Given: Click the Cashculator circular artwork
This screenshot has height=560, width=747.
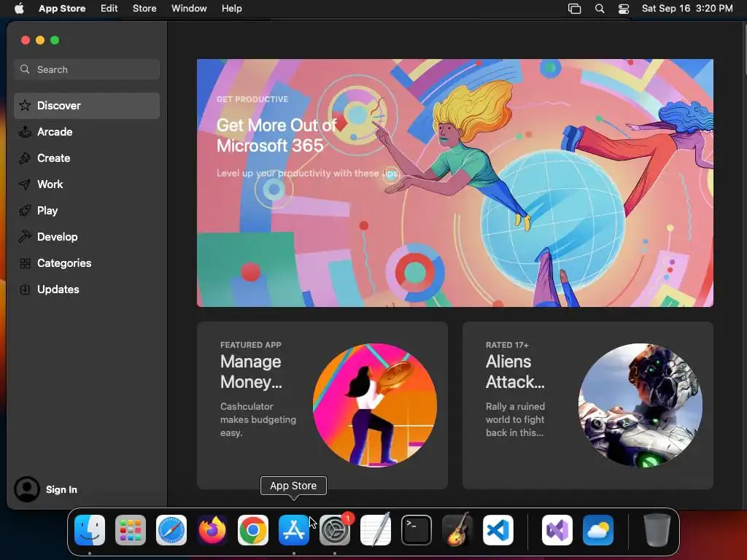Looking at the screenshot, I should point(375,405).
